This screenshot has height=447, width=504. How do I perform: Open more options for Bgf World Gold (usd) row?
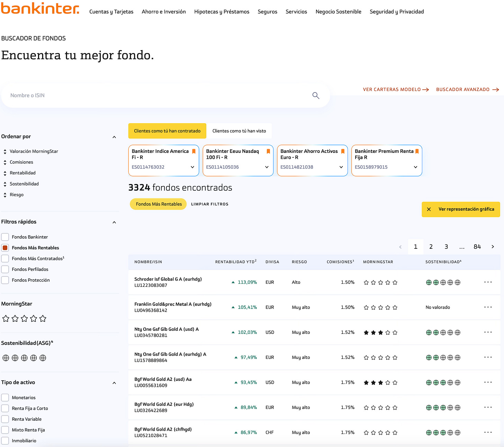pos(488,382)
